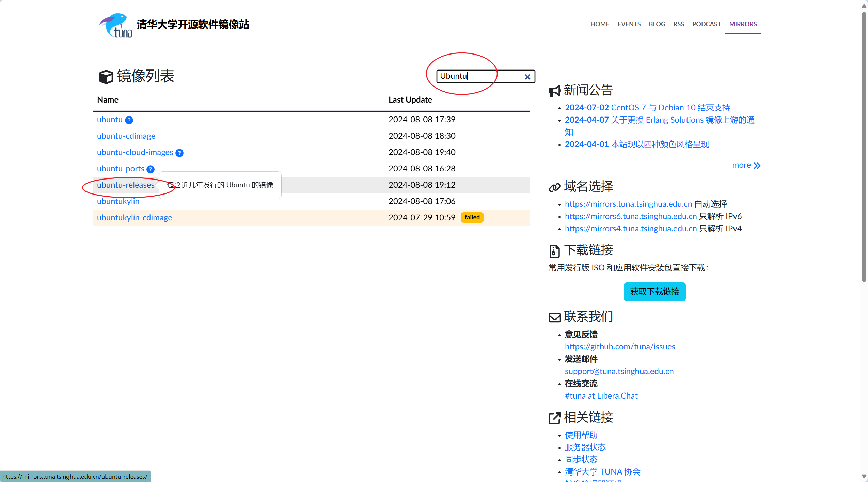Clear the search box with the X
Viewport: 868px width, 482px height.
tap(527, 77)
